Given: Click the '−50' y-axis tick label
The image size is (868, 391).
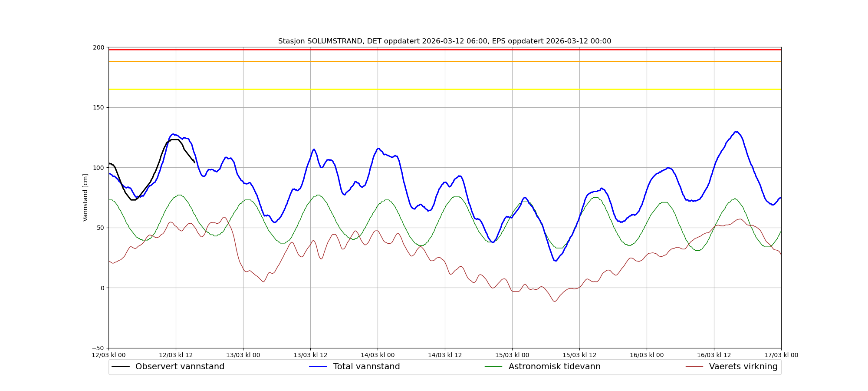Looking at the screenshot, I should click(x=98, y=348).
